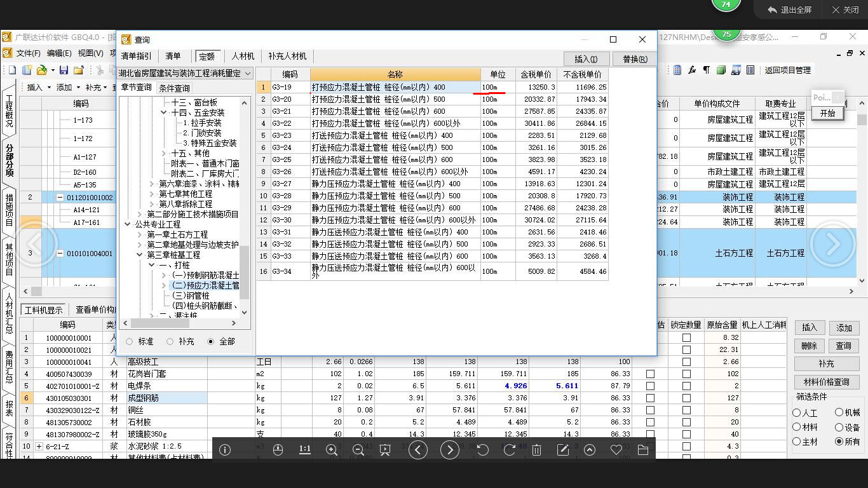Click the zoom in magnifier icon
This screenshot has height=488, width=868.
332,450
